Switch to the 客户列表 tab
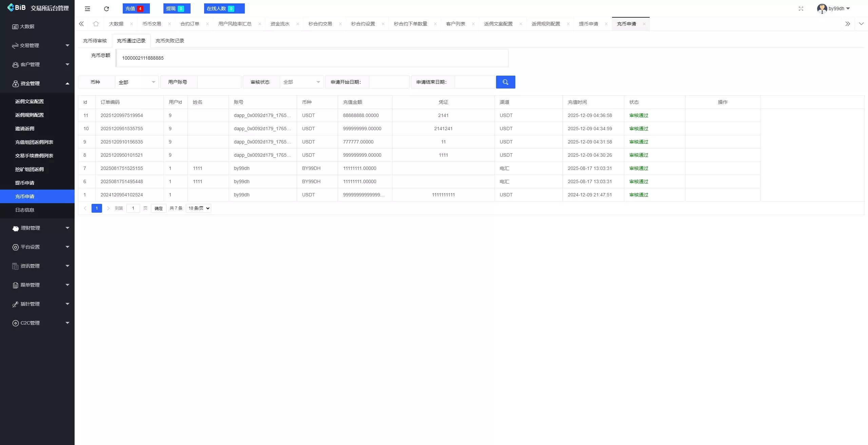This screenshot has width=868, height=445. [x=456, y=24]
